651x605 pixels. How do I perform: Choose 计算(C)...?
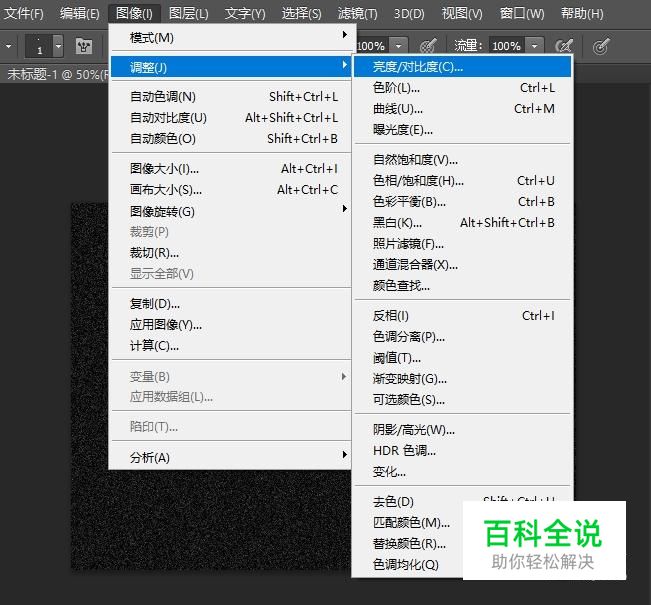tap(232, 345)
